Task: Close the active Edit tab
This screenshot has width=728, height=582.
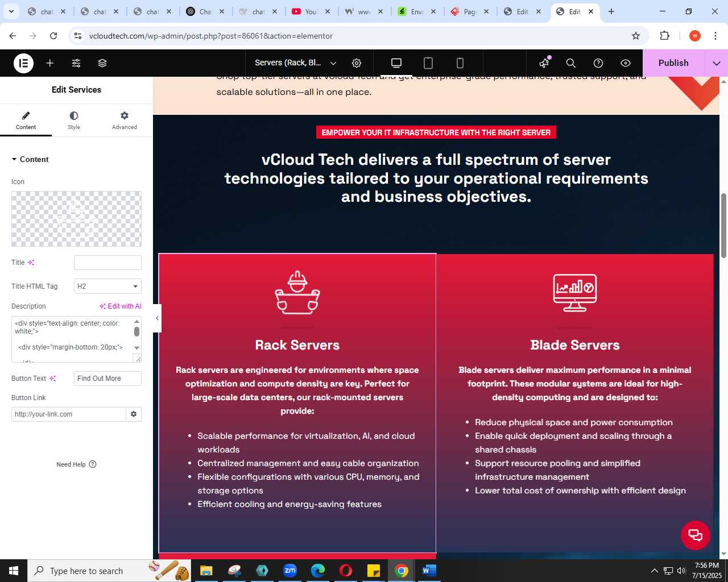Action: pos(591,11)
